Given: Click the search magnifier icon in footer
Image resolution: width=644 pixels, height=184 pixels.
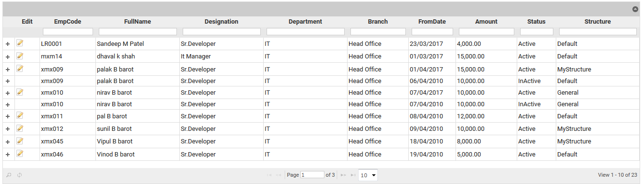Looking at the screenshot, I should point(9,175).
